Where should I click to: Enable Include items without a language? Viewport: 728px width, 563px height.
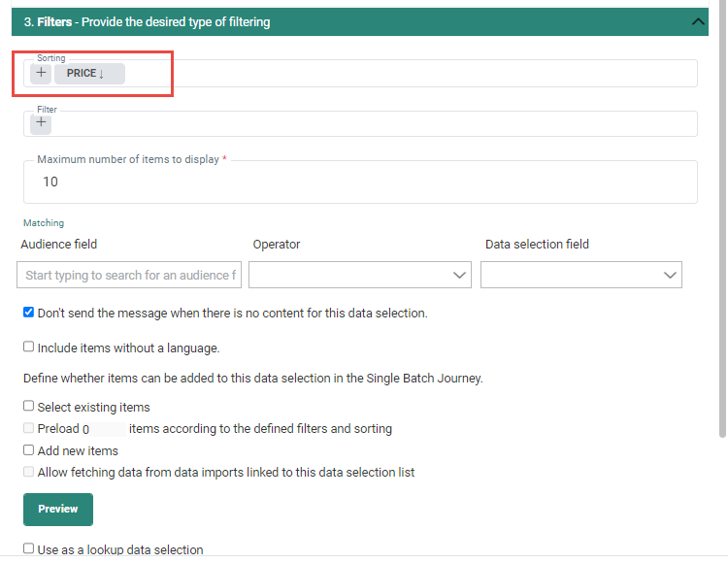coord(29,348)
